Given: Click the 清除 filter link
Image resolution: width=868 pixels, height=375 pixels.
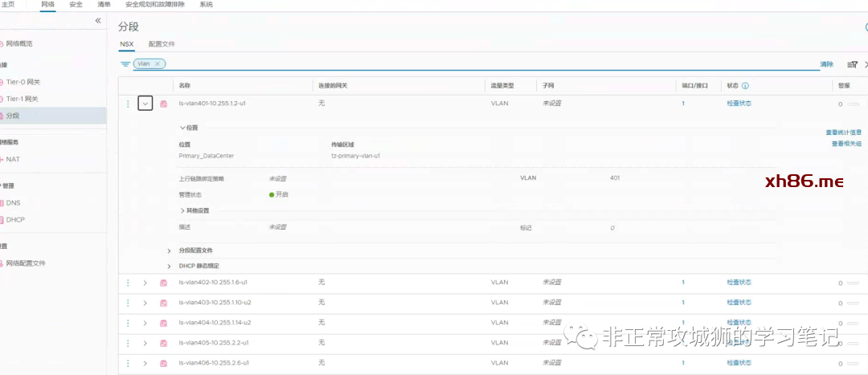Looking at the screenshot, I should pyautogui.click(x=826, y=64).
